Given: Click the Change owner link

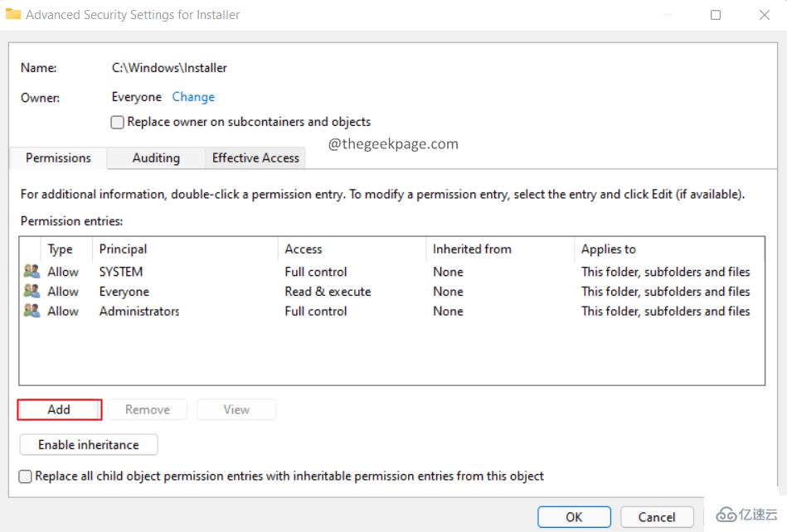Looking at the screenshot, I should pos(193,97).
